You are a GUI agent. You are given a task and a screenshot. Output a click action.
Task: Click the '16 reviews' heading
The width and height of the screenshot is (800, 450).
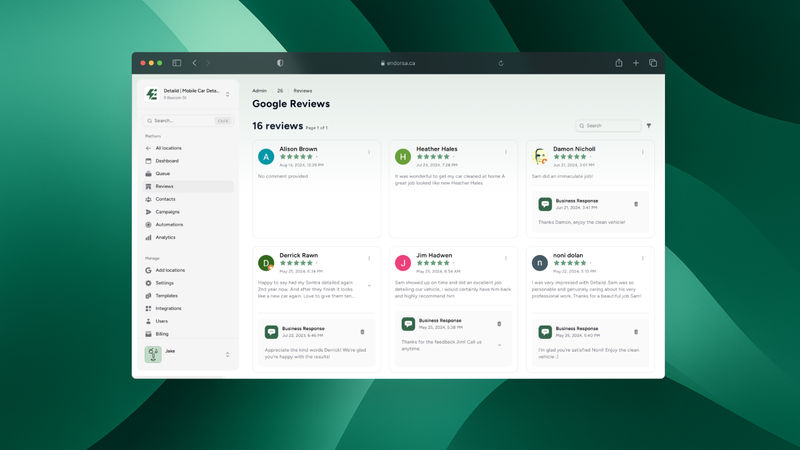pyautogui.click(x=278, y=126)
